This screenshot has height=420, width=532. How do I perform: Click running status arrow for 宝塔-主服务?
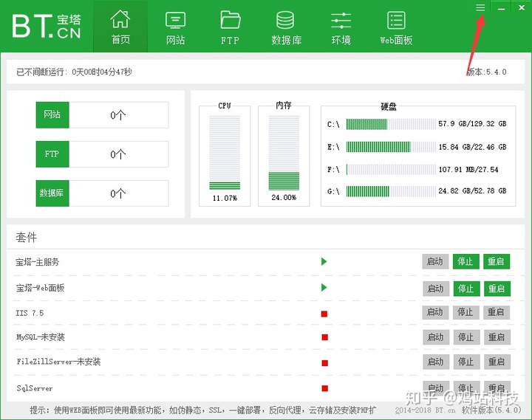click(324, 261)
